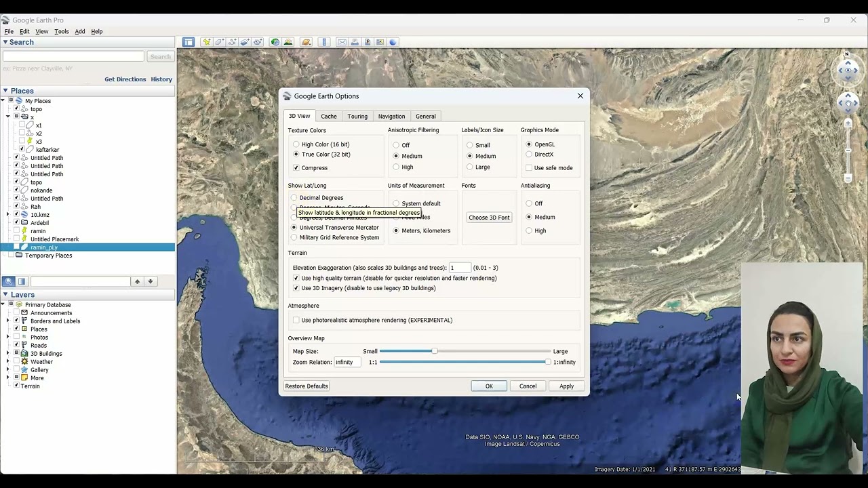Click the View in Google Maps icon
This screenshot has width=868, height=488.
click(380, 42)
